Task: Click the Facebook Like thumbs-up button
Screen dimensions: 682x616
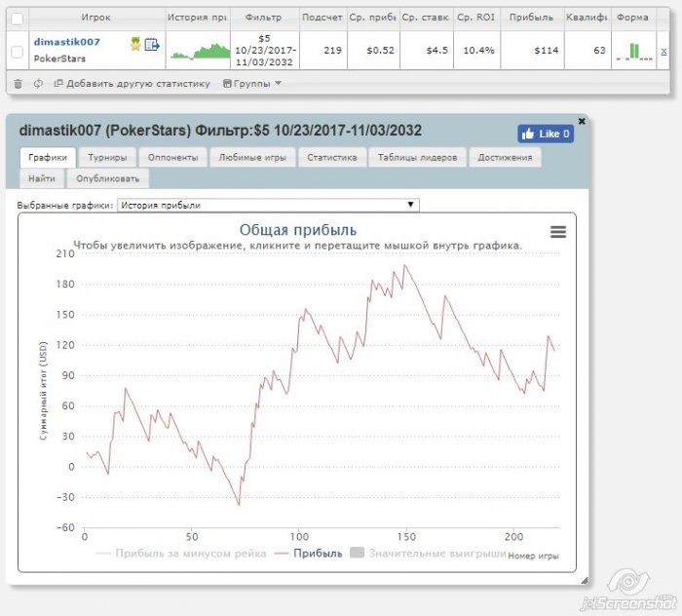Action: pos(546,134)
